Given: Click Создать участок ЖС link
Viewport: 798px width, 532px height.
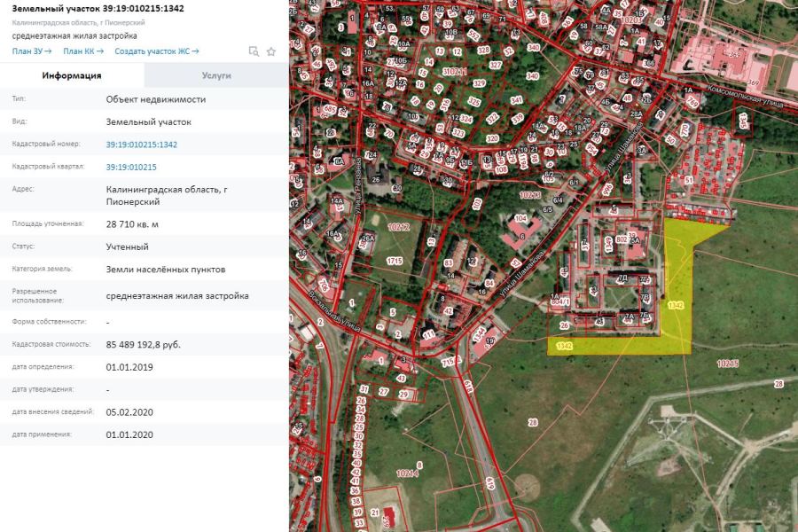Looking at the screenshot, I should point(157,51).
